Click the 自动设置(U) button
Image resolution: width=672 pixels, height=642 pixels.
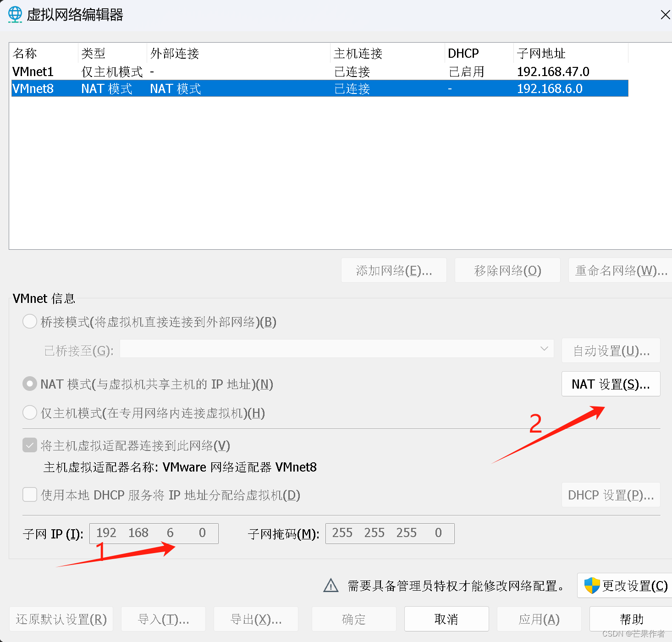pos(611,351)
